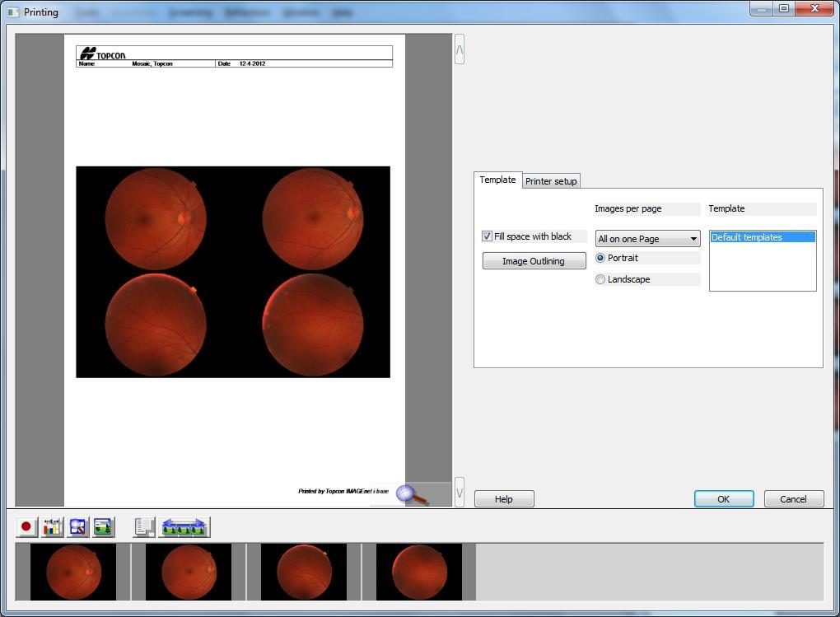The height and width of the screenshot is (617, 840).
Task: Select the third fundus thumbnail in the strip
Action: click(304, 572)
